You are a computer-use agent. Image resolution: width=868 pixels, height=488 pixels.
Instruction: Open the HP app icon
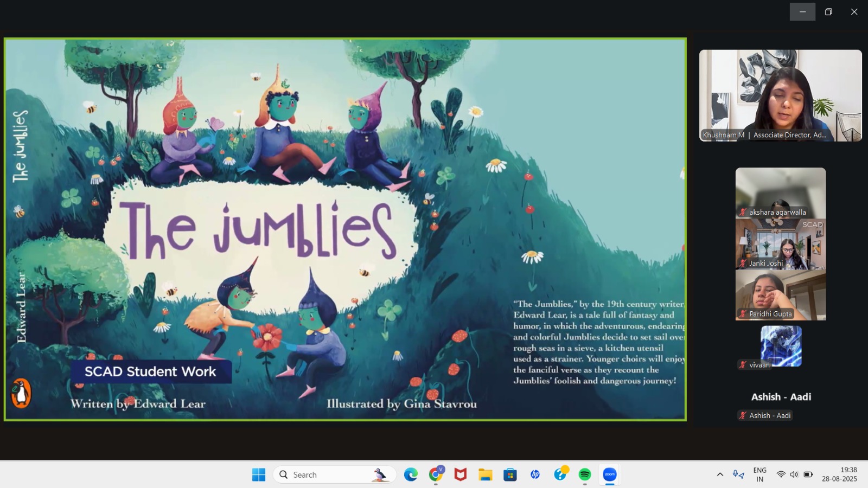535,475
